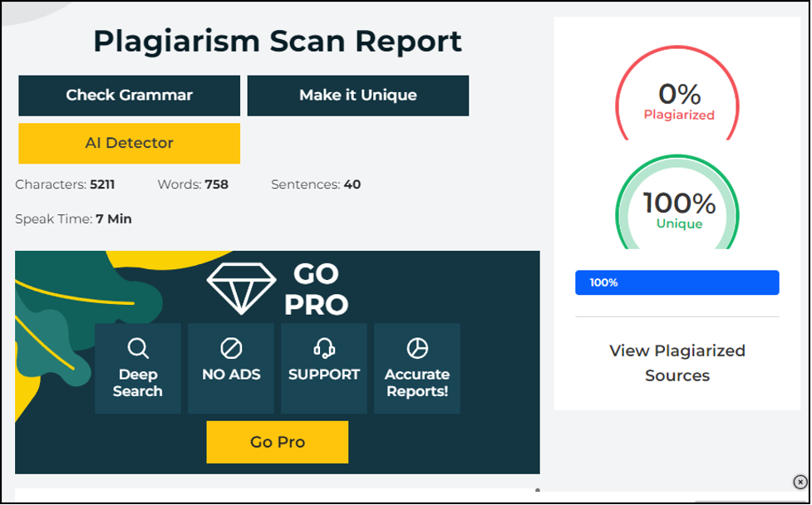Screen dimensions: 812x505
Task: Click the Accurate Reports pie chart icon
Action: (417, 347)
